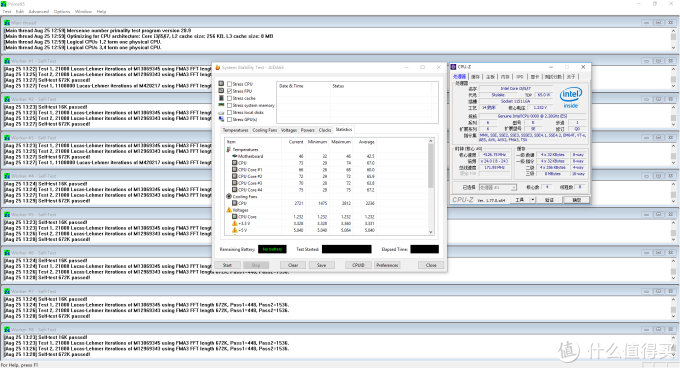Enable the Stress CPU checkbox
The width and height of the screenshot is (680, 368).
click(x=229, y=84)
